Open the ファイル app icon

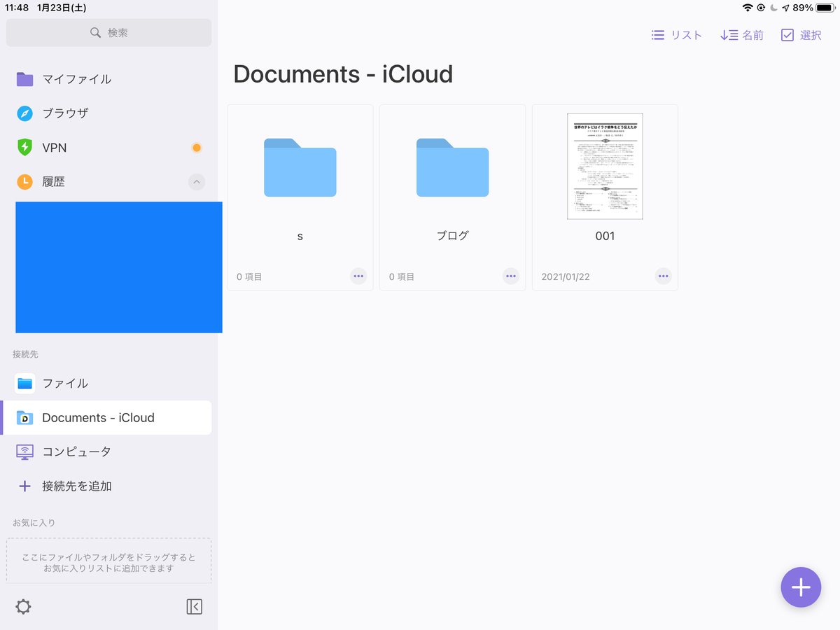[x=25, y=383]
